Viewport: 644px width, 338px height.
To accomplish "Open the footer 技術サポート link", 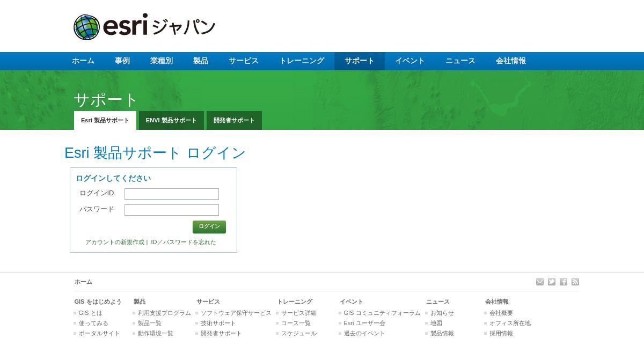I will pos(218,323).
